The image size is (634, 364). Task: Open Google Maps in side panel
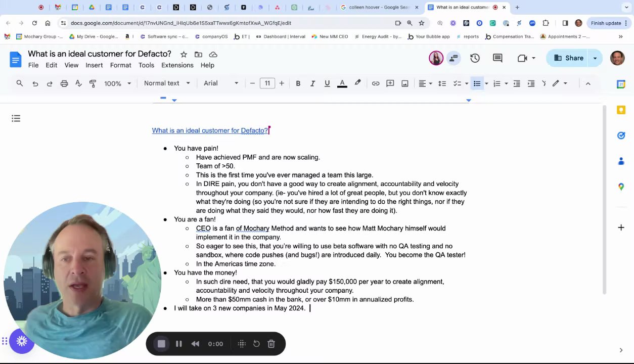pos(621,187)
